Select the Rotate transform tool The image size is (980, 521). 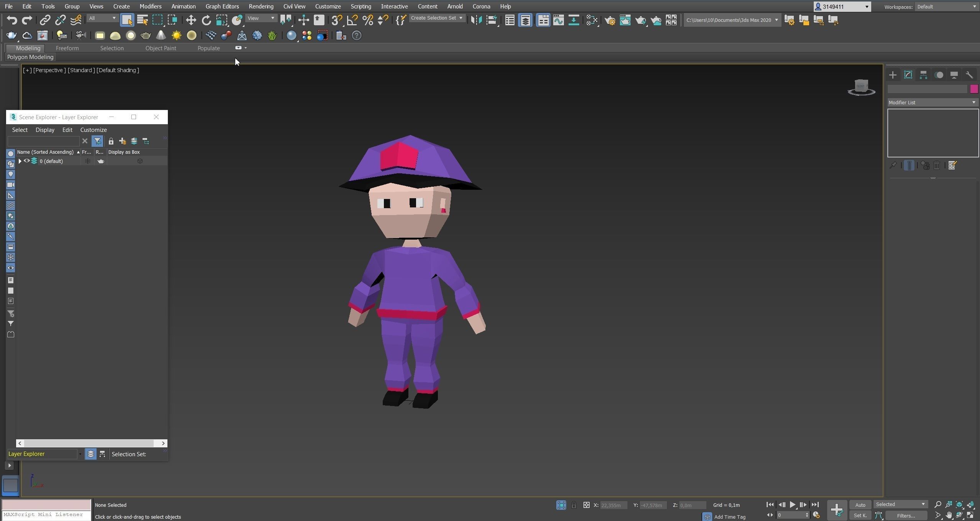tap(206, 20)
